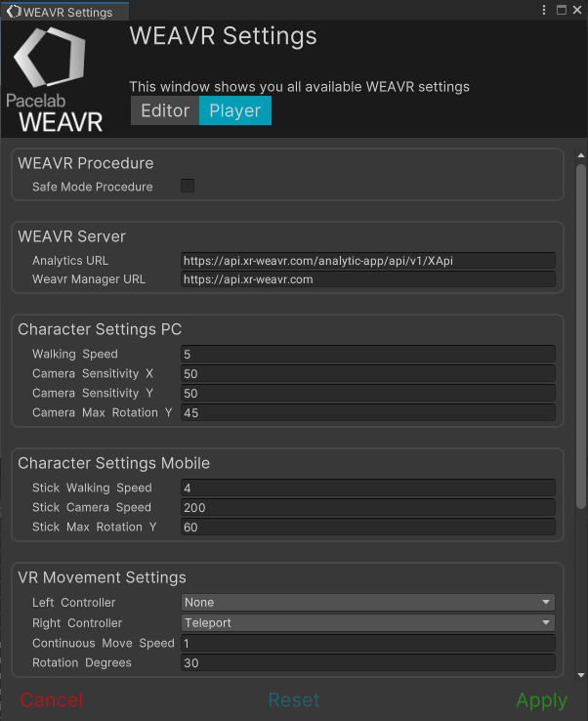The image size is (588, 721).
Task: Click the Character Settings Mobile heading
Action: [x=113, y=463]
